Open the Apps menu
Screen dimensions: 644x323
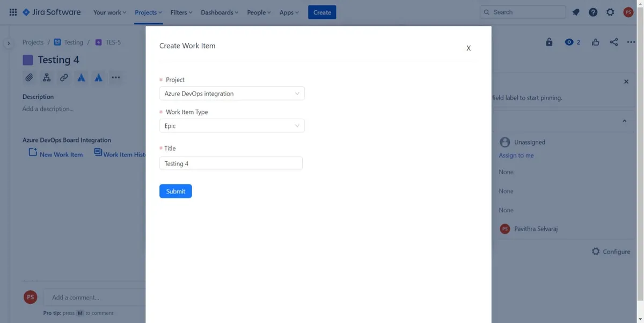289,12
